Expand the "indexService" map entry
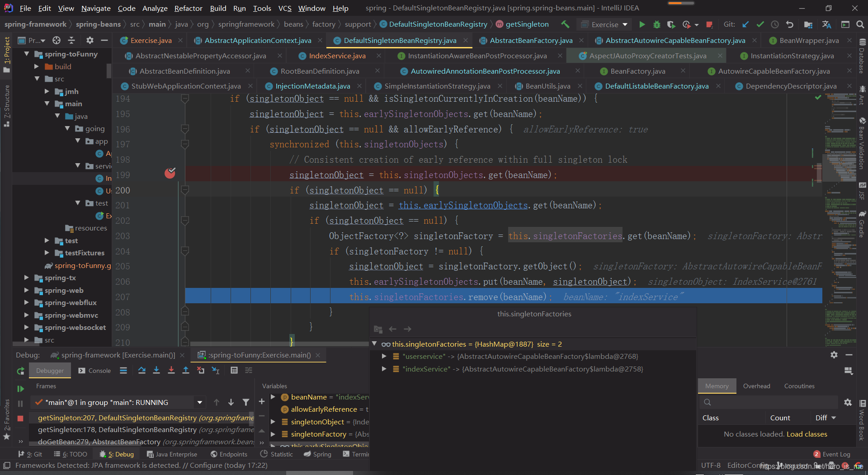Viewport: 868px width, 475px height. click(384, 369)
